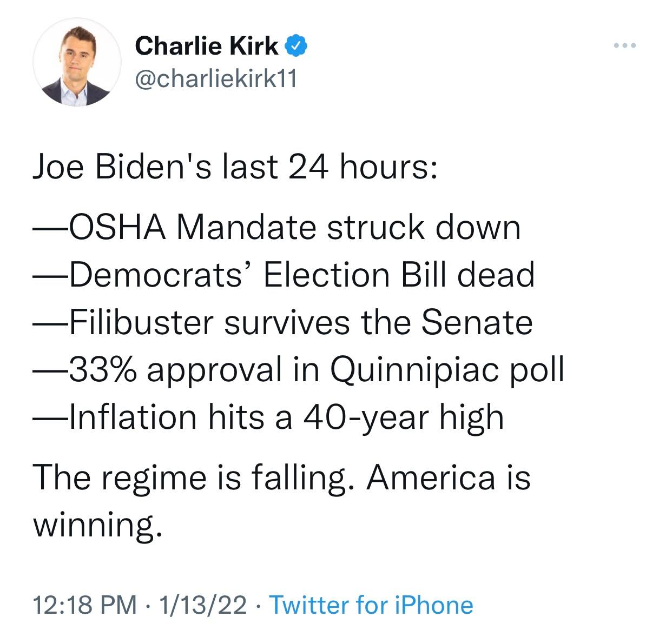Image resolution: width=672 pixels, height=637 pixels.
Task: Click the word "Filibuster" in the tweet
Action: (142, 322)
